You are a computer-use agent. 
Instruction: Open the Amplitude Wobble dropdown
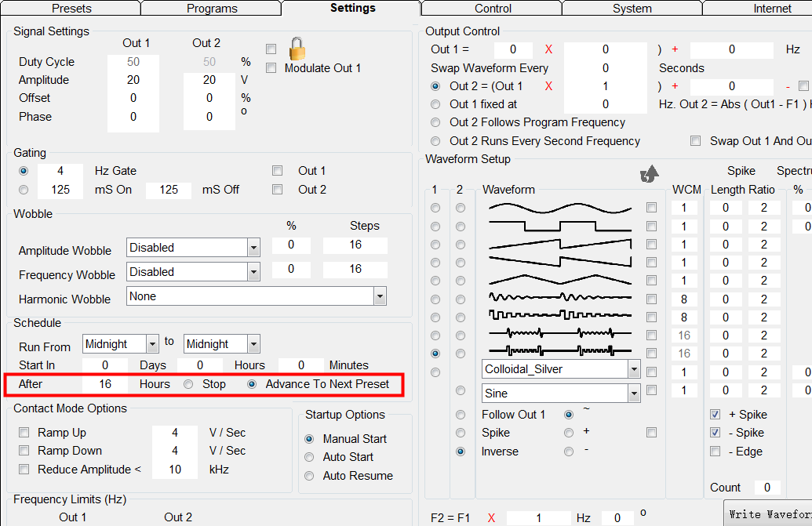(x=253, y=248)
